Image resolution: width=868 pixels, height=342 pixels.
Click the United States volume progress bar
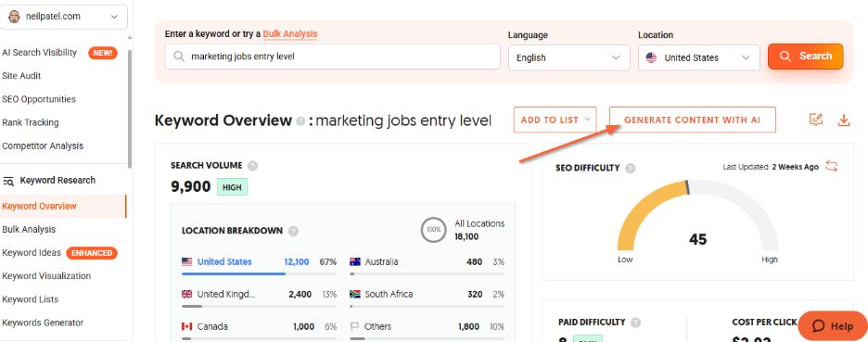[x=259, y=273]
